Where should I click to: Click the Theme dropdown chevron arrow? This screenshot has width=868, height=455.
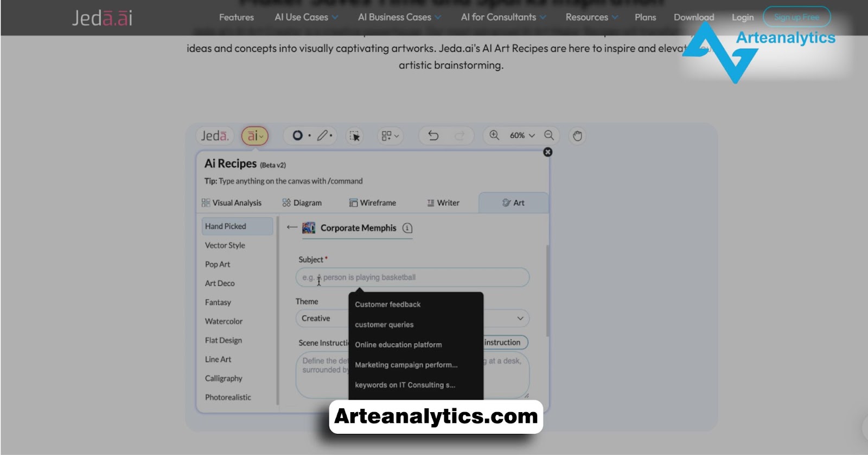[x=520, y=318]
